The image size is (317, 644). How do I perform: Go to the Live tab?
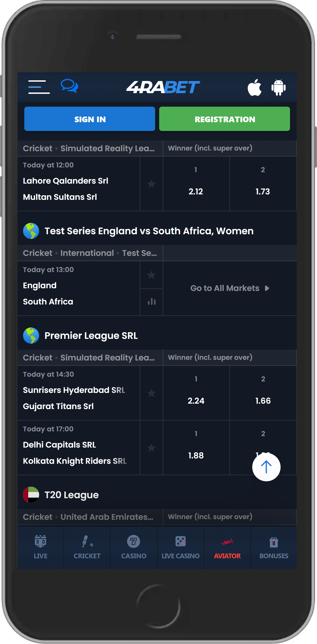click(40, 547)
